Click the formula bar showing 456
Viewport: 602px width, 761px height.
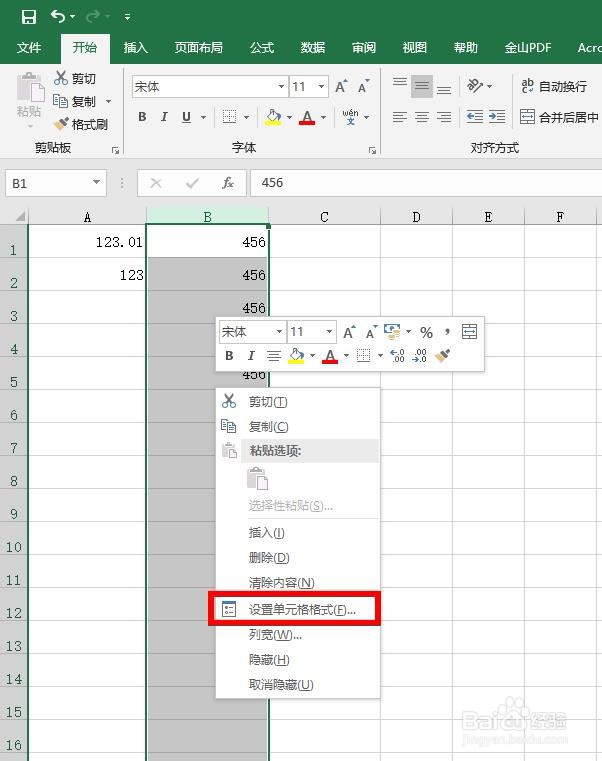pyautogui.click(x=426, y=183)
